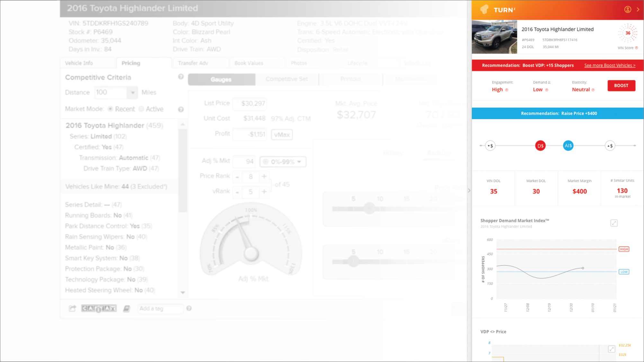
Task: Click the Ranking tab in chart area
Action: coord(439,153)
